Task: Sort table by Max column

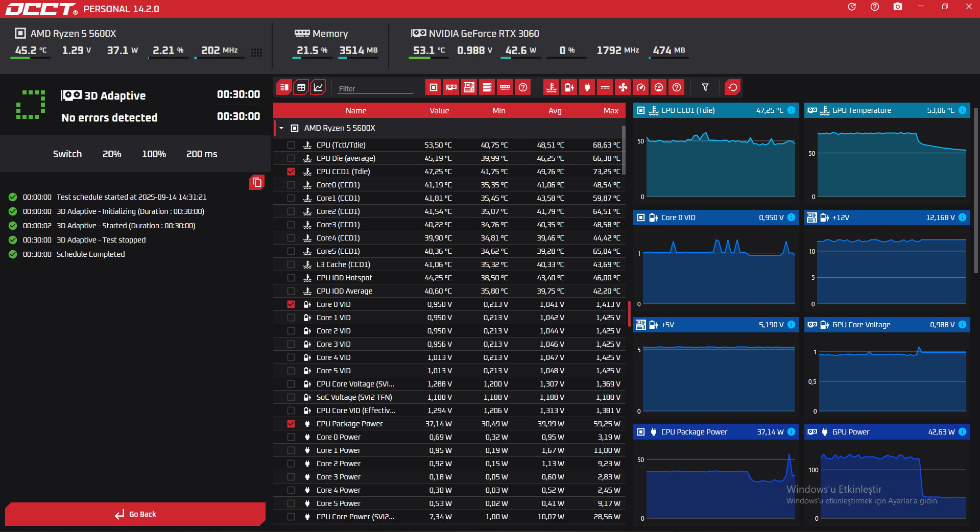Action: [x=611, y=111]
